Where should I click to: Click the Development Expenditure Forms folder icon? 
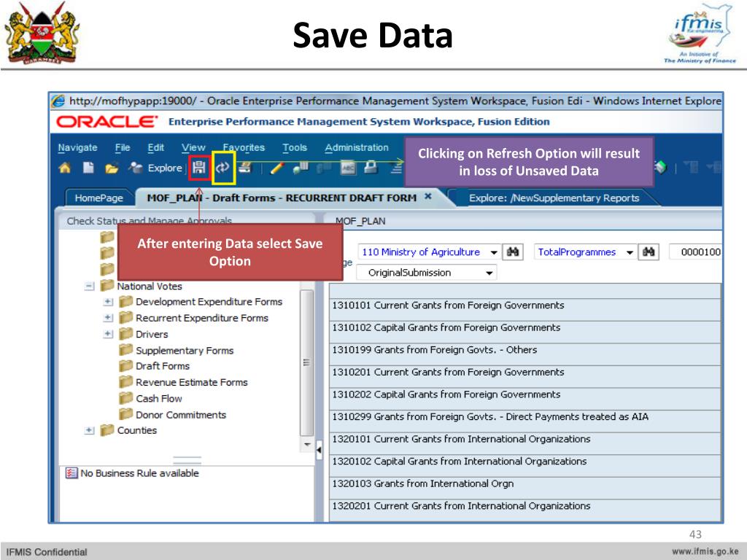tap(125, 301)
